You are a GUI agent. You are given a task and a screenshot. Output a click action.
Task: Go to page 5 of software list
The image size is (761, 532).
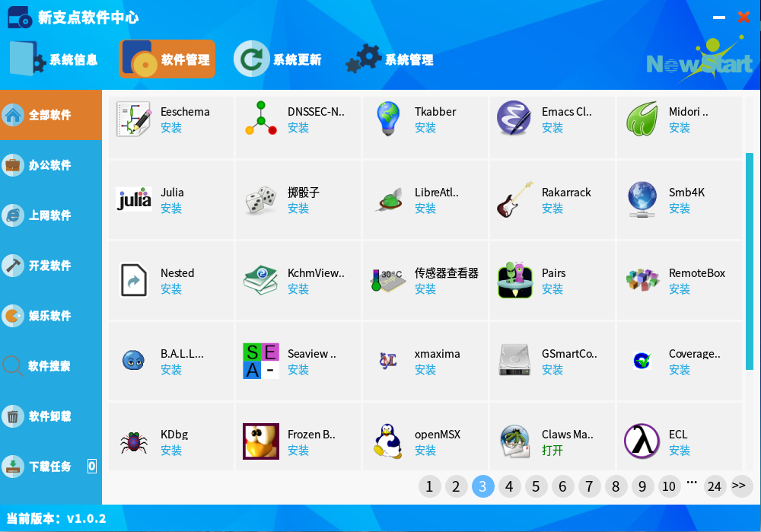(536, 486)
